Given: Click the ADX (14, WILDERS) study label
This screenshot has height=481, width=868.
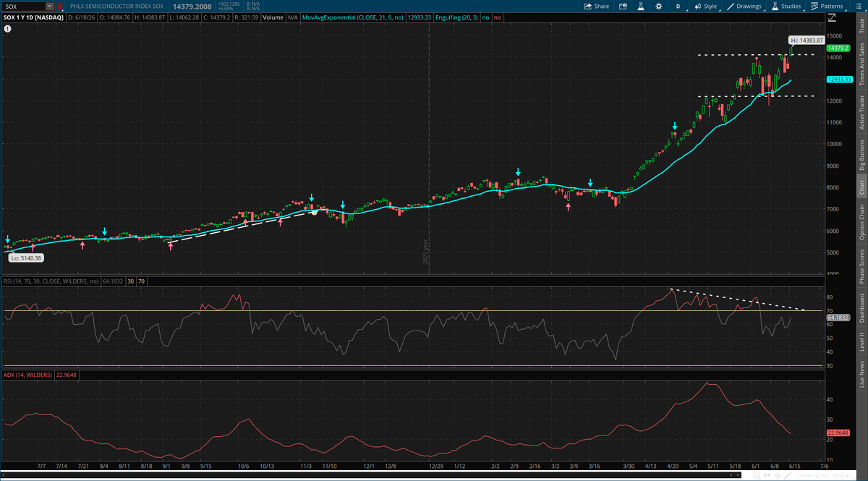Looking at the screenshot, I should [29, 375].
